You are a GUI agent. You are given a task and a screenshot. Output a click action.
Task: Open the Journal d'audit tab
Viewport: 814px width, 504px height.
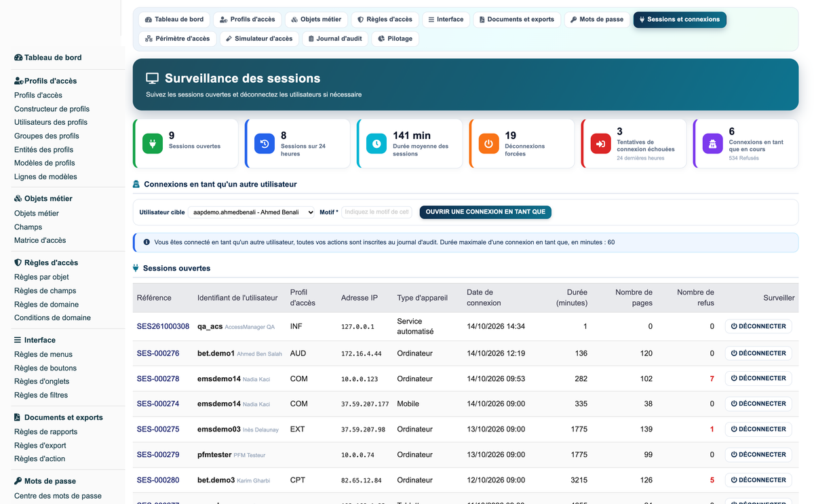tap(335, 39)
